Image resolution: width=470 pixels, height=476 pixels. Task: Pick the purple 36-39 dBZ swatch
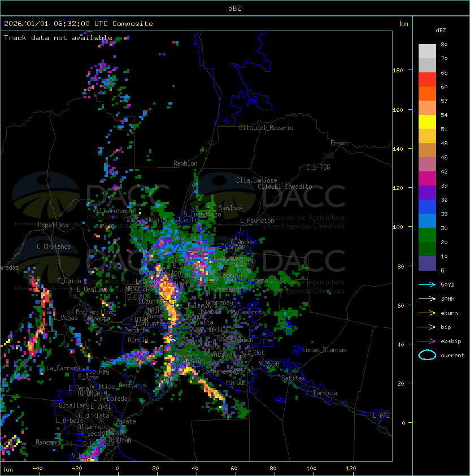427,193
